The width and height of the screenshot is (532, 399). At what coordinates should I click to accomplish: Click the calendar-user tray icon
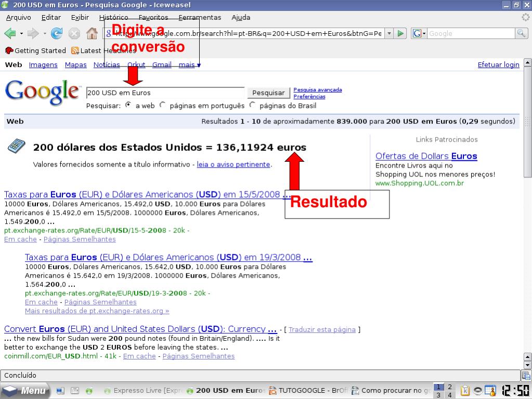pyautogui.click(x=490, y=391)
